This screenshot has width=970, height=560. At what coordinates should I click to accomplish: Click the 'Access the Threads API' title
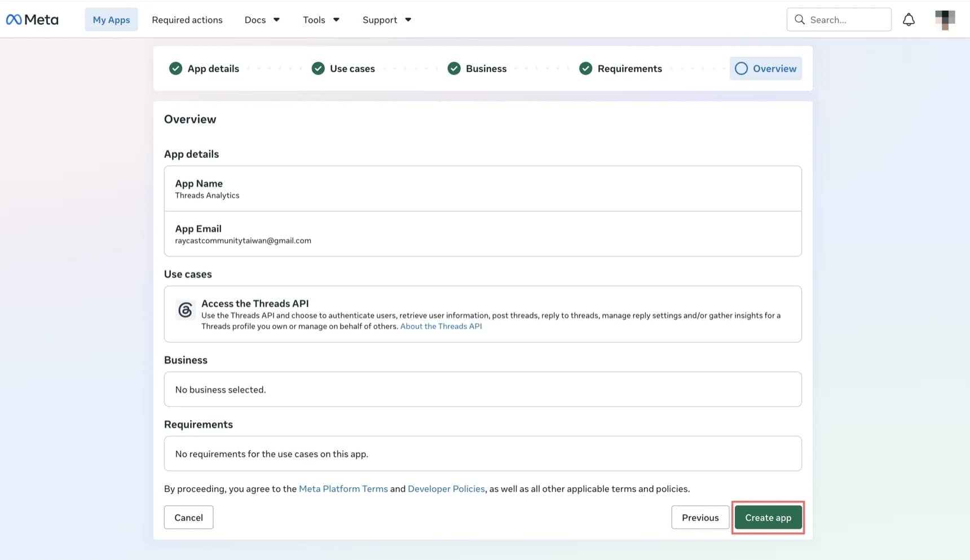(255, 303)
